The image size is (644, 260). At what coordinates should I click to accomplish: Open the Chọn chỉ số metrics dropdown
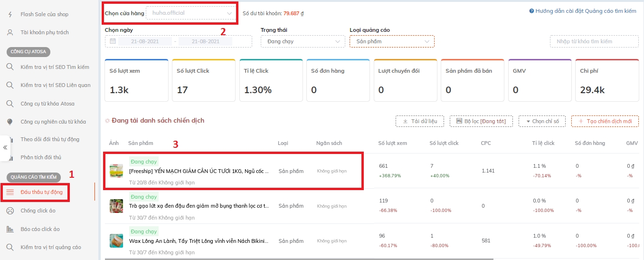(542, 121)
